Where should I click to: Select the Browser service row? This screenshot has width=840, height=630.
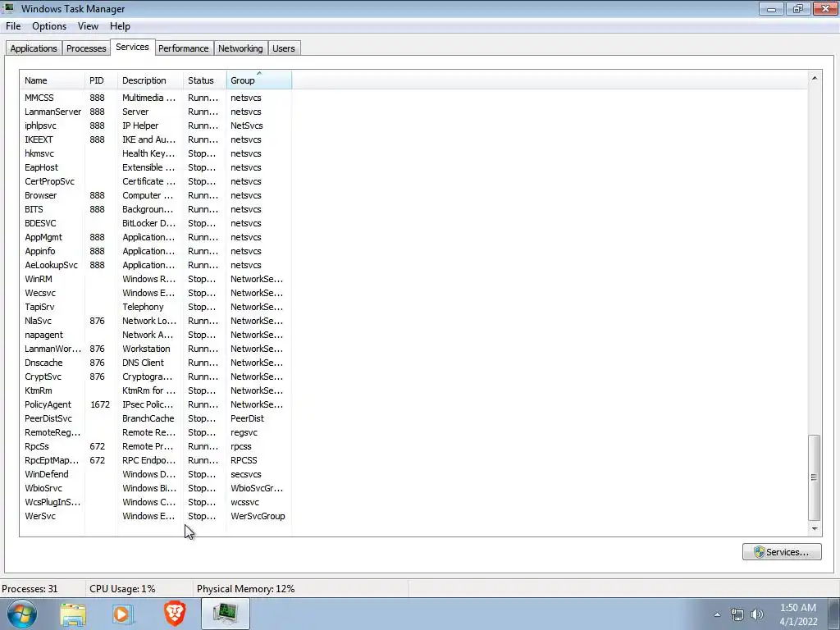click(x=155, y=195)
